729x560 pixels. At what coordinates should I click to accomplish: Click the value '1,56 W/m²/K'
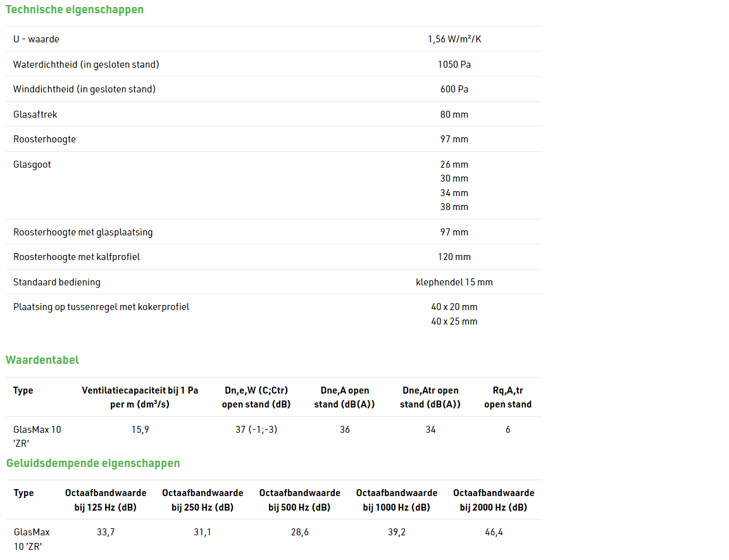tap(454, 39)
